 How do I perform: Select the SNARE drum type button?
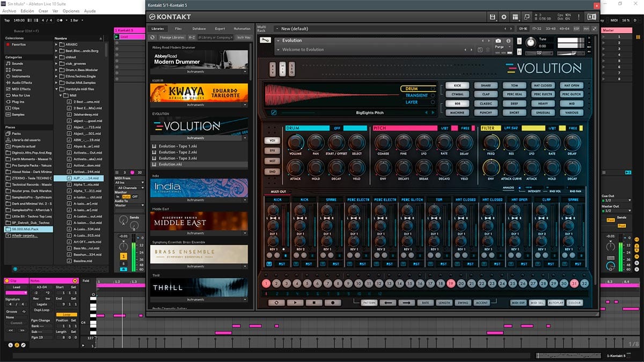pos(486,85)
